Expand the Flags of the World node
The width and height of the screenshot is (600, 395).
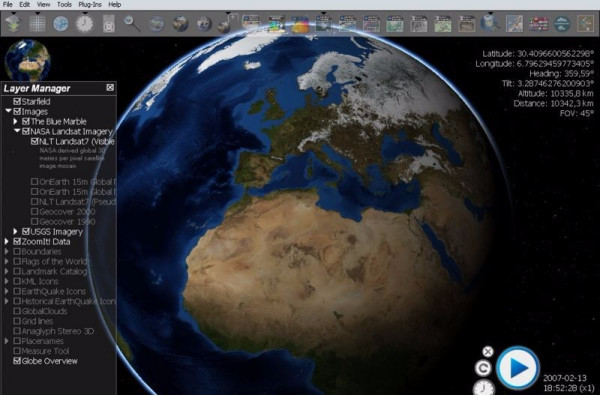pos(7,261)
